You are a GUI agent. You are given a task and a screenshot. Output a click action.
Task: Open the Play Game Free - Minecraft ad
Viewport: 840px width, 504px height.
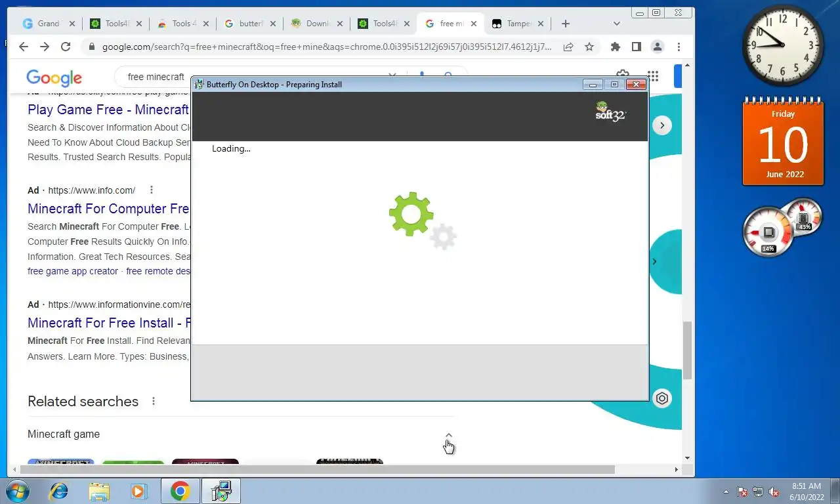pyautogui.click(x=108, y=110)
